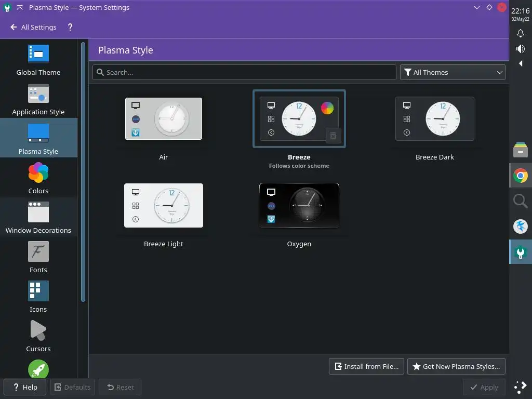Click the System Settings app icon in titlebar
The height and width of the screenshot is (399, 532).
(7, 7)
